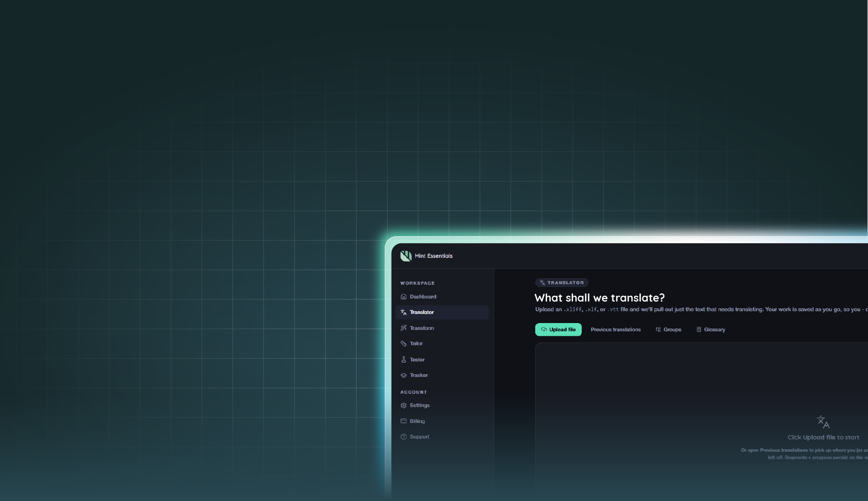This screenshot has width=868, height=501.
Task: Click 'Click Upload file to start' text
Action: [x=823, y=438]
